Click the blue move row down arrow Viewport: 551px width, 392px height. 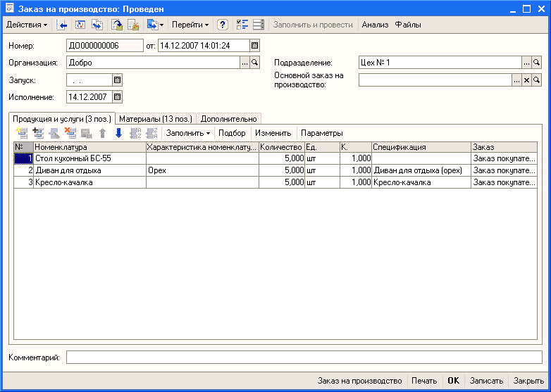coord(118,133)
